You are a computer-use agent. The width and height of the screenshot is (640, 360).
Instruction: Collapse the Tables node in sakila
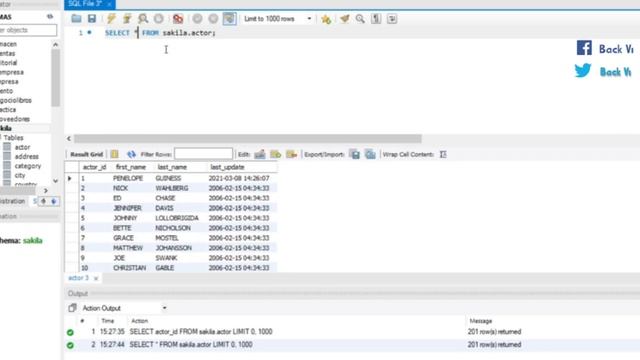pyautogui.click(x=1, y=138)
